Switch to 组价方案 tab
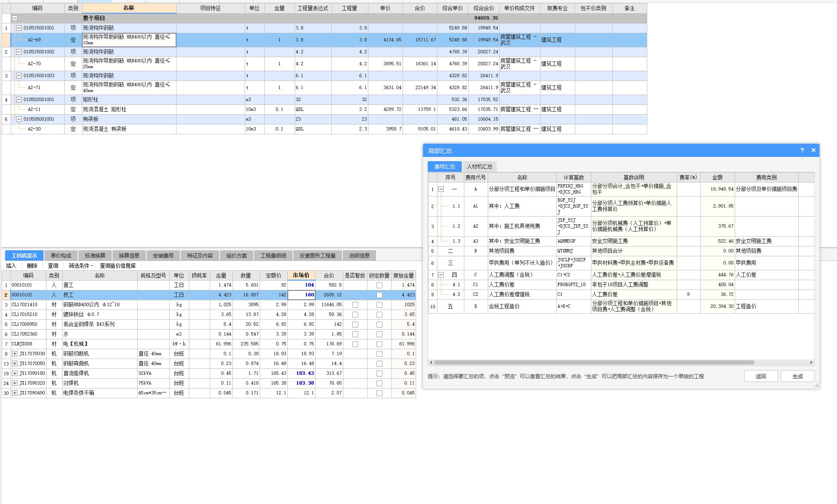This screenshot has height=504, width=837. tap(237, 255)
